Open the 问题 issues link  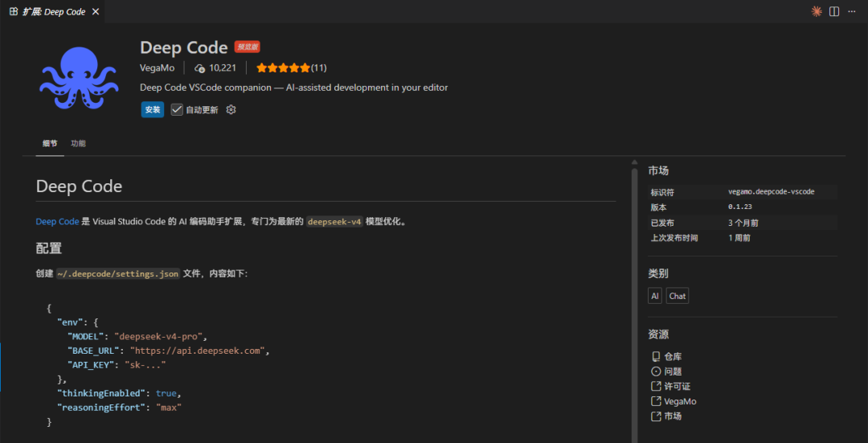click(673, 371)
